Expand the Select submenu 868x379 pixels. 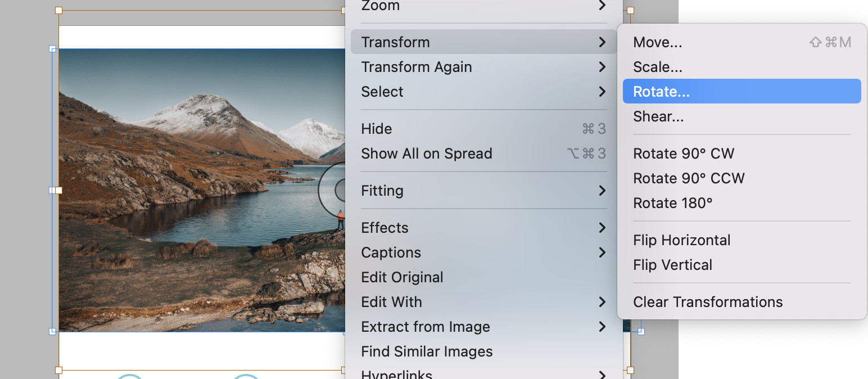coord(483,92)
